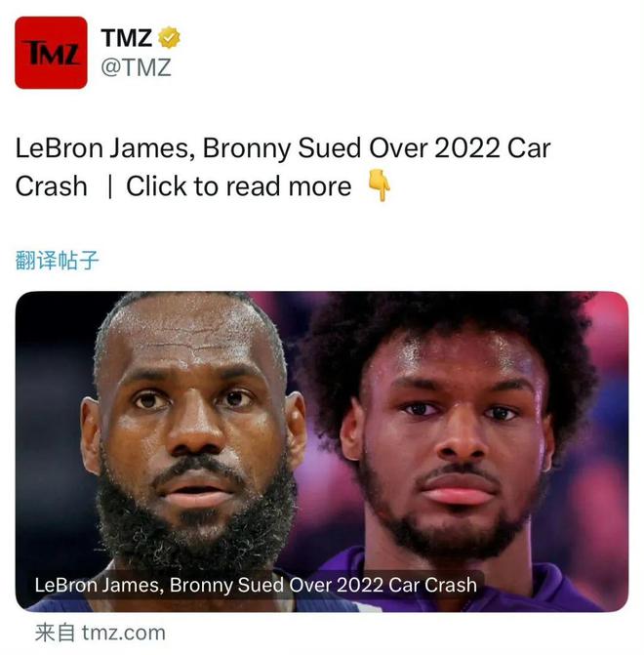Tap the pointing-down hand emoji

point(379,185)
